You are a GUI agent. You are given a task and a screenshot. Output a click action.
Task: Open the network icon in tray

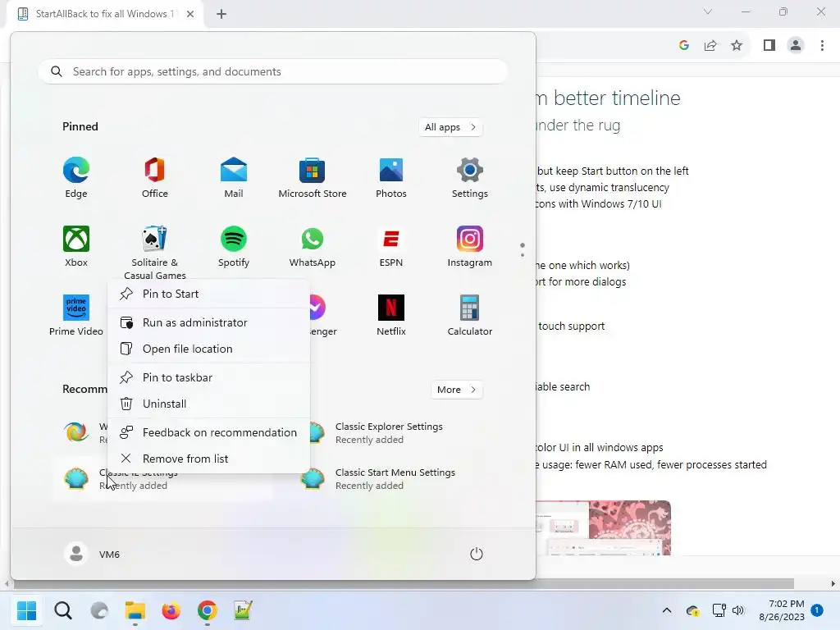click(x=719, y=610)
